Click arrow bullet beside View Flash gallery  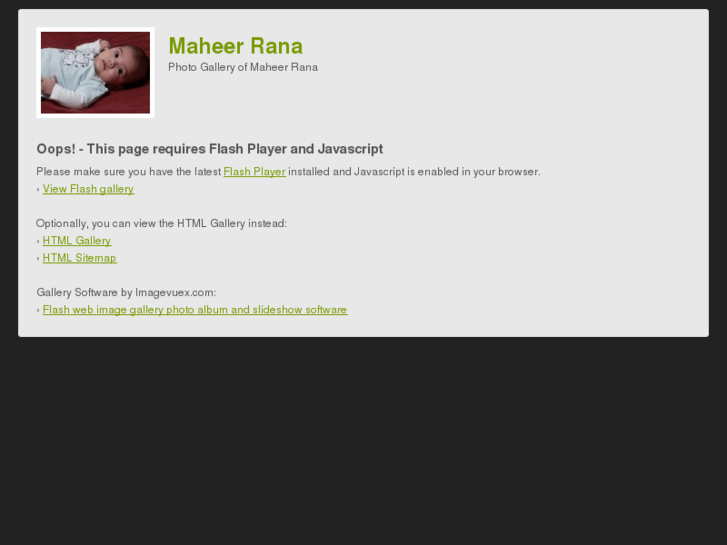click(38, 189)
